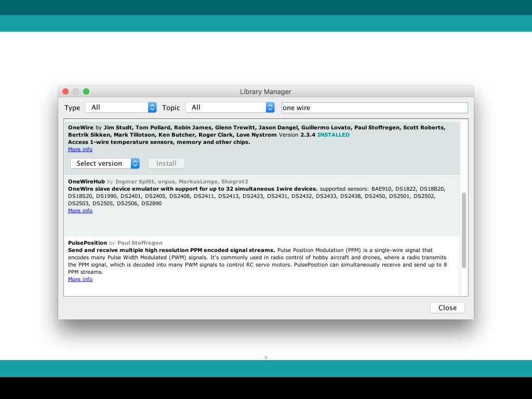532x399 pixels.
Task: Open the Select version dropdown for OneWire
Action: [x=105, y=164]
